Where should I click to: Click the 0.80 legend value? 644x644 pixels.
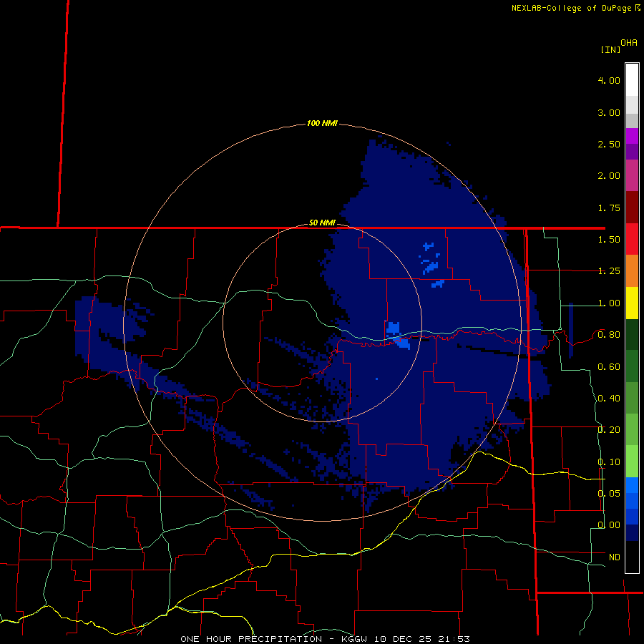point(609,335)
